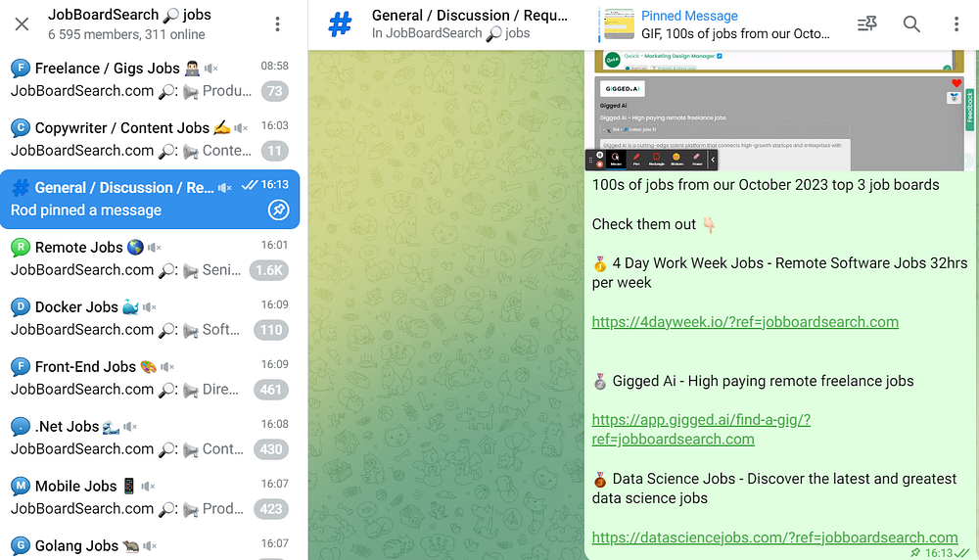Select General / Discussion topic in list
The image size is (979, 560).
click(150, 199)
